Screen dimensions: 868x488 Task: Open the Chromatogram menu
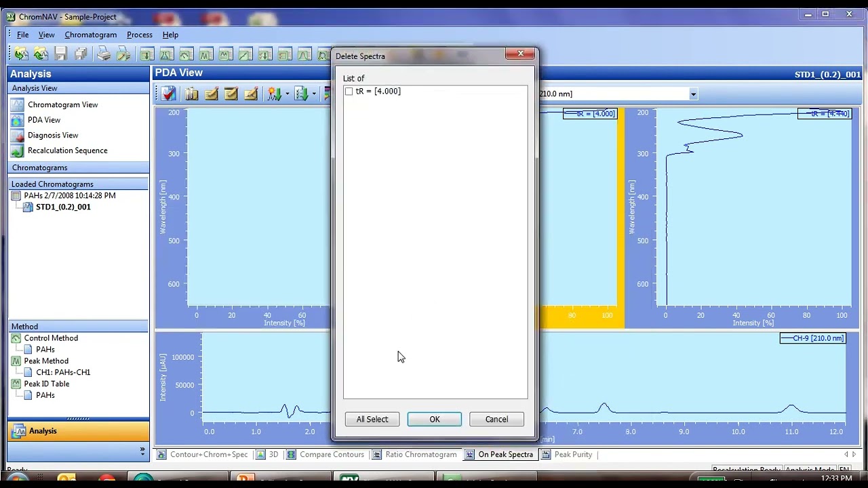pos(91,35)
